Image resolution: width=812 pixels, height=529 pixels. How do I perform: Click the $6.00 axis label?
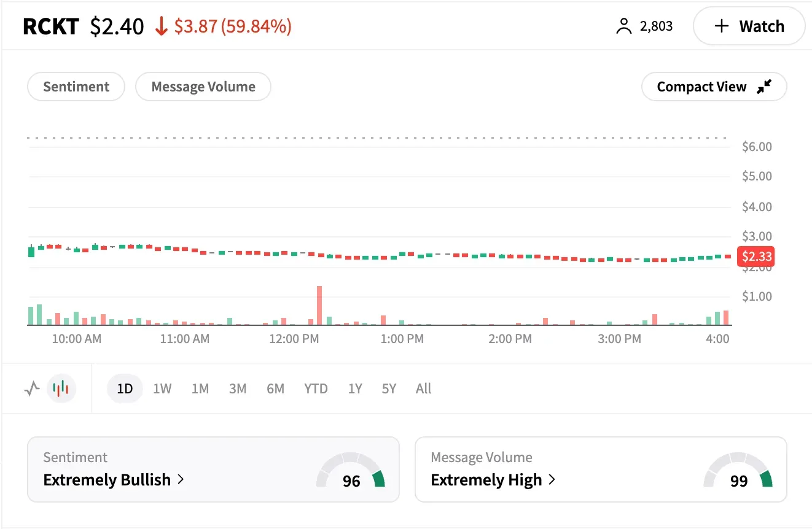757,147
